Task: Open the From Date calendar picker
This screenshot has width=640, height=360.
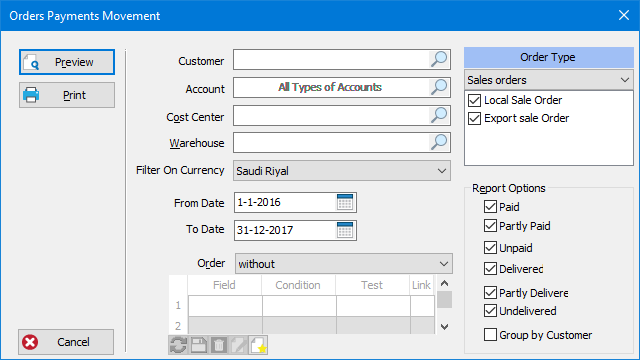Action: [345, 202]
